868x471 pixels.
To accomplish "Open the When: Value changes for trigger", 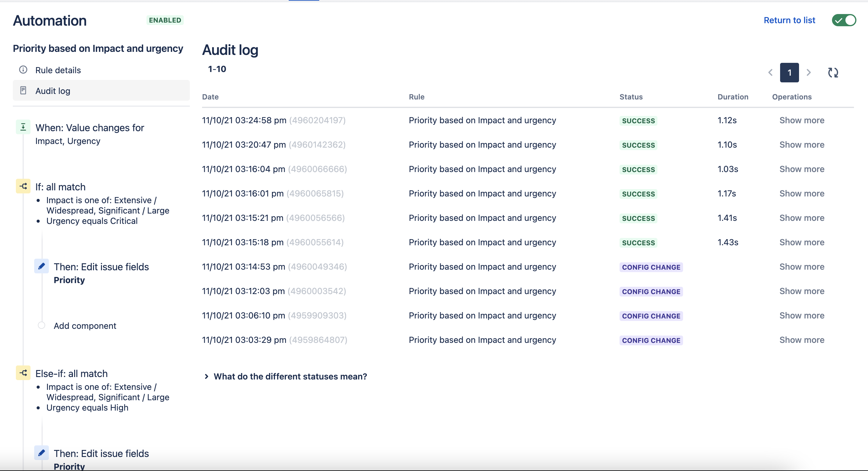I will click(90, 134).
